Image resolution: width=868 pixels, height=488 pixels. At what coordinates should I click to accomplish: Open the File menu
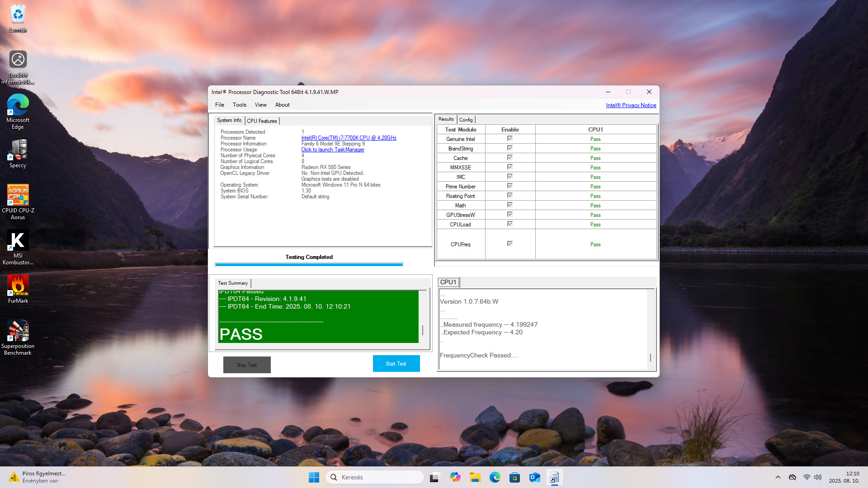point(220,105)
